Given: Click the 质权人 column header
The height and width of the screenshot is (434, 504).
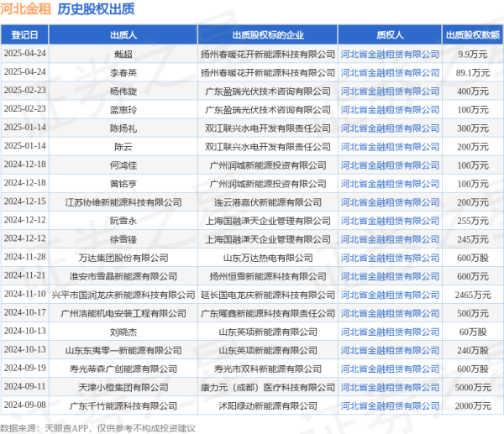Looking at the screenshot, I should (x=390, y=34).
